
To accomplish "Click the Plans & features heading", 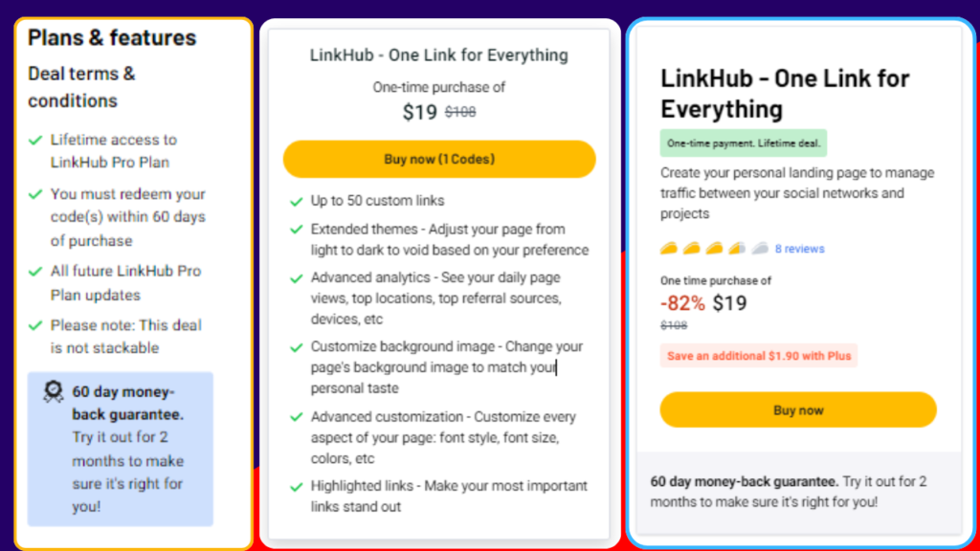I will click(112, 37).
